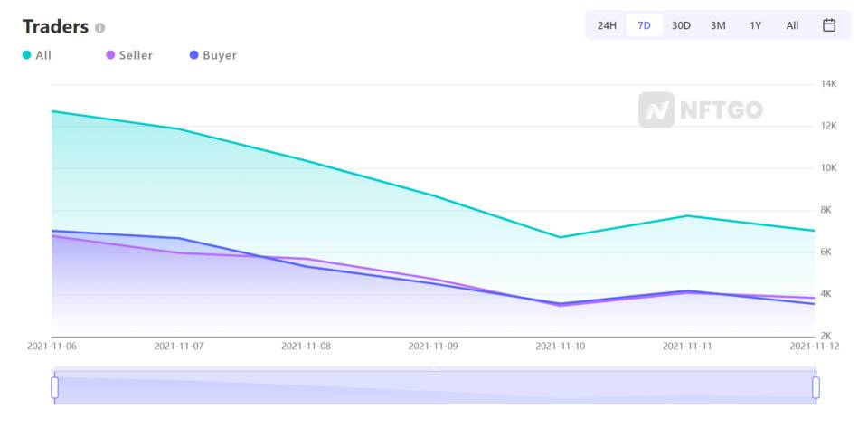Image resolution: width=868 pixels, height=428 pixels.
Task: Click the All line point at 2021-11-11
Action: [x=687, y=216]
